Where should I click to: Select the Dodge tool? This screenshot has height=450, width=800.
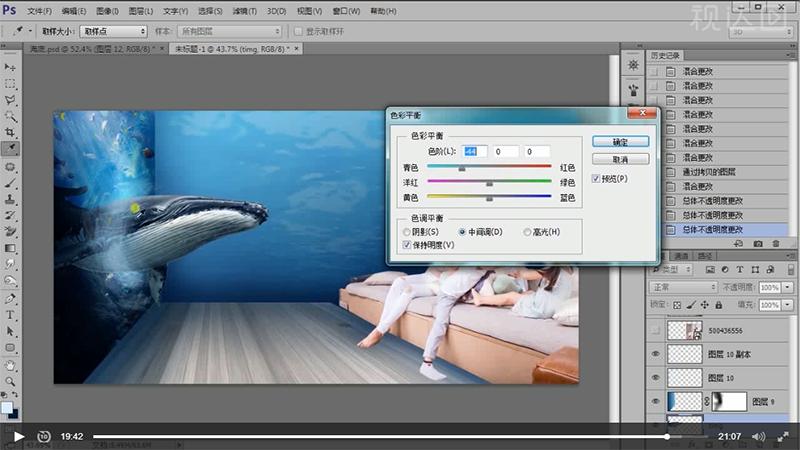pos(10,281)
